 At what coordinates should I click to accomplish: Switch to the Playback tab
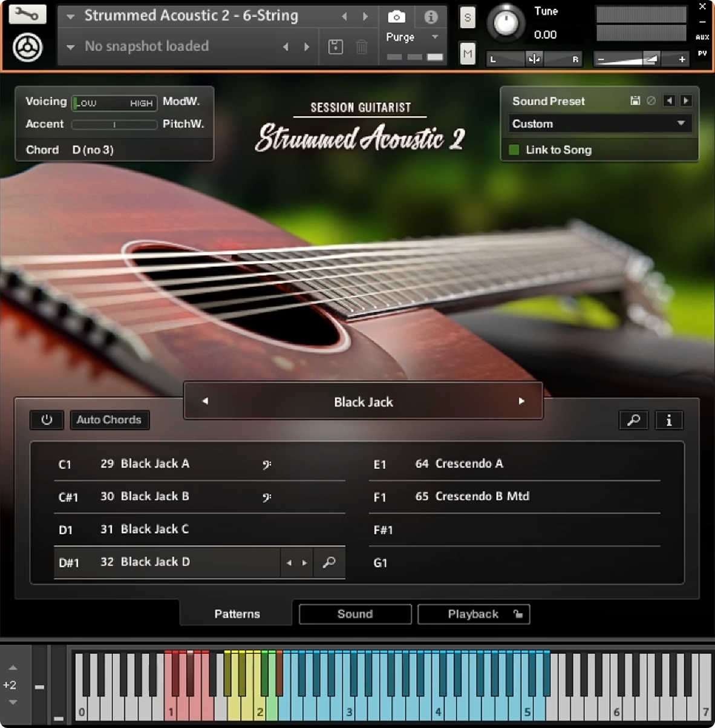[473, 614]
